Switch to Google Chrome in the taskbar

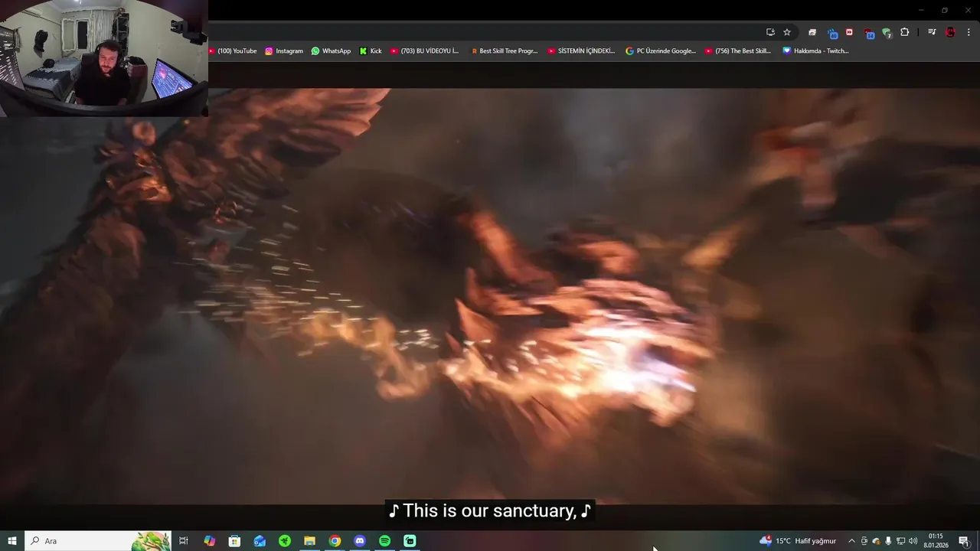[x=335, y=541]
